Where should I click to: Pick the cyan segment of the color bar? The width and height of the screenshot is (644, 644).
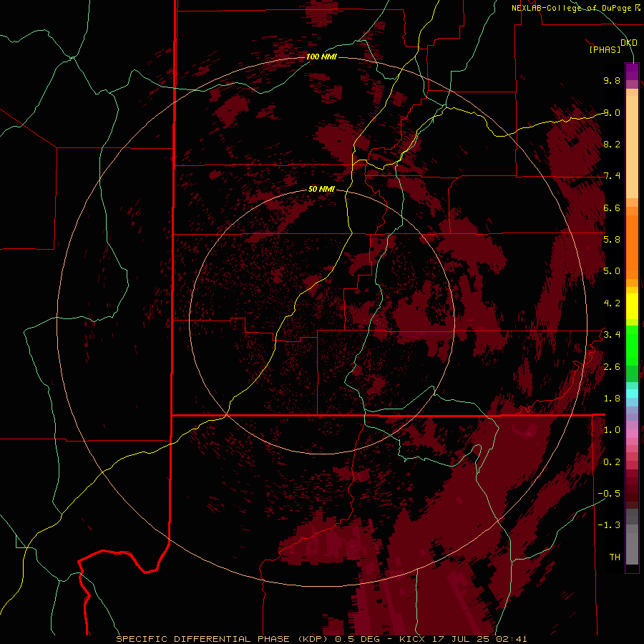tap(632, 394)
